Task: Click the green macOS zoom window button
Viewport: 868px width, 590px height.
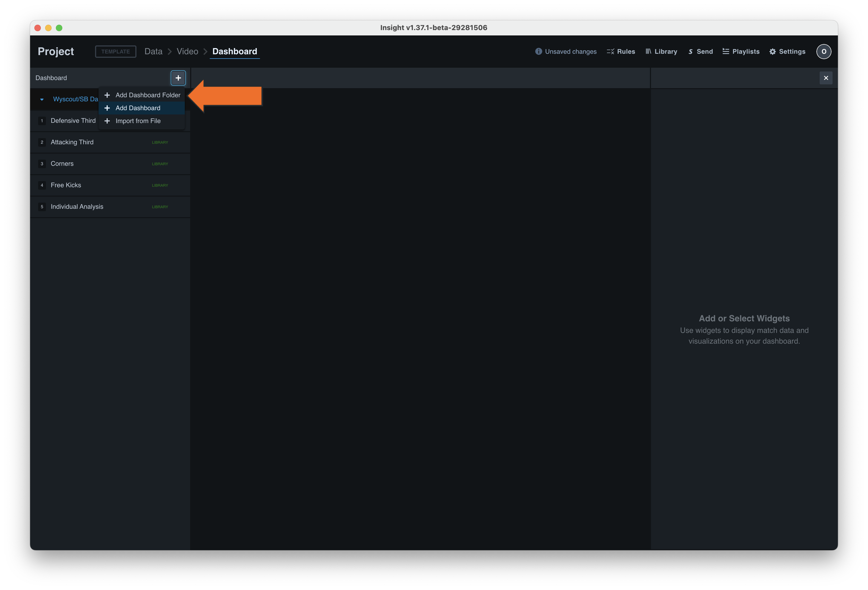Action: point(59,28)
